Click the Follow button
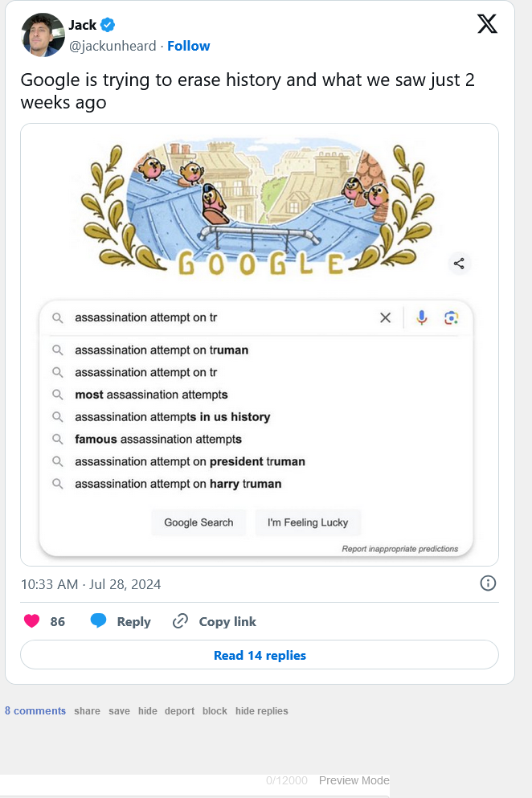The height and width of the screenshot is (798, 532). coord(188,46)
